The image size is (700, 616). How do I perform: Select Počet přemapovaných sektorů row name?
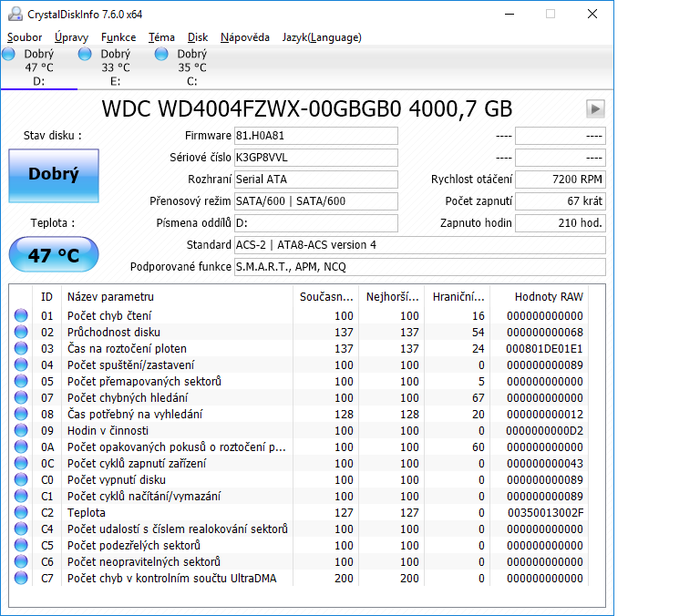tap(144, 382)
